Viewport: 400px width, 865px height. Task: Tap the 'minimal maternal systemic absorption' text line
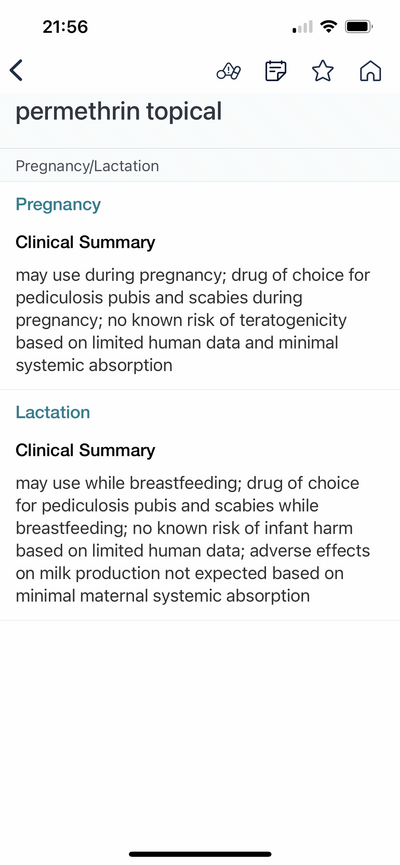click(x=162, y=596)
